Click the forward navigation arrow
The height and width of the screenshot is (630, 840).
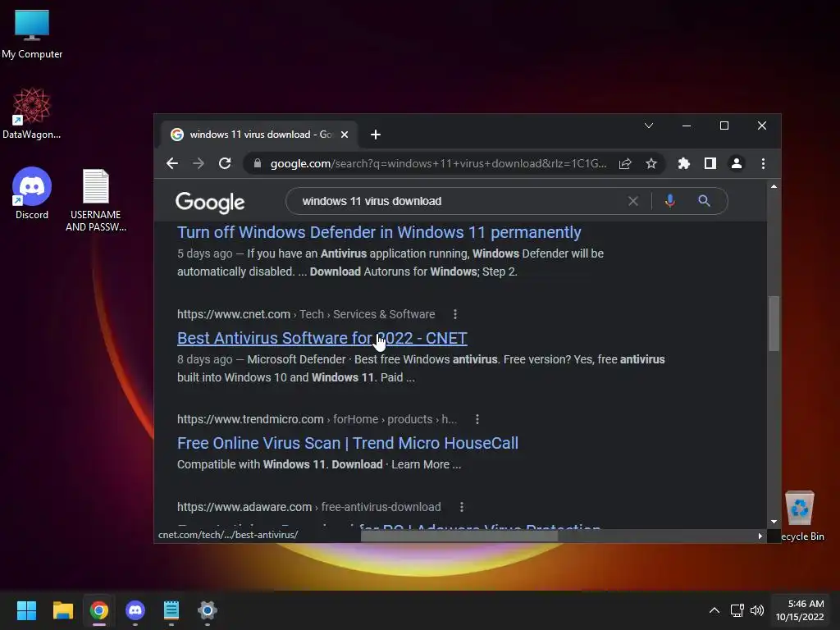(199, 163)
